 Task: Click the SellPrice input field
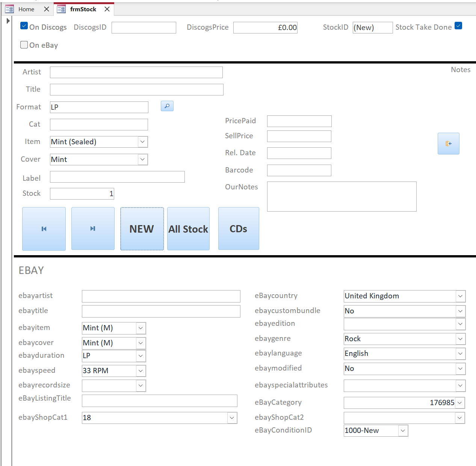[299, 136]
